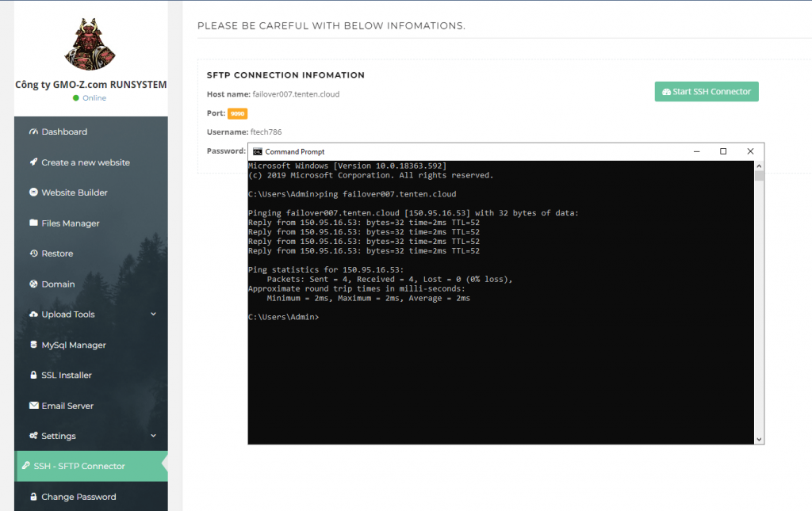Open the Change Password menu item
Viewport: 812px width, 511px height.
tap(79, 497)
